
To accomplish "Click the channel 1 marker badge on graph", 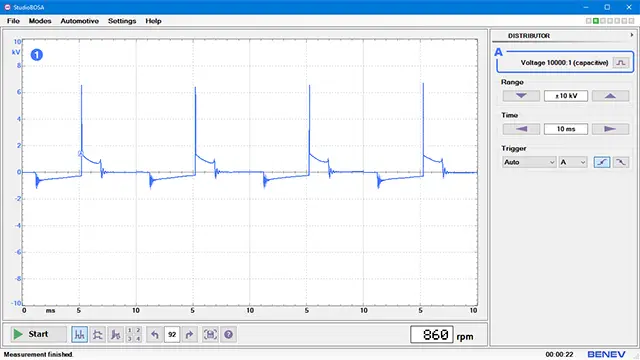I will click(37, 55).
